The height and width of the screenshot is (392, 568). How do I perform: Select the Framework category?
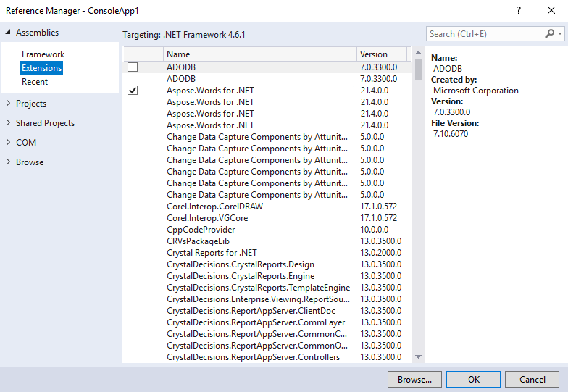pos(43,54)
